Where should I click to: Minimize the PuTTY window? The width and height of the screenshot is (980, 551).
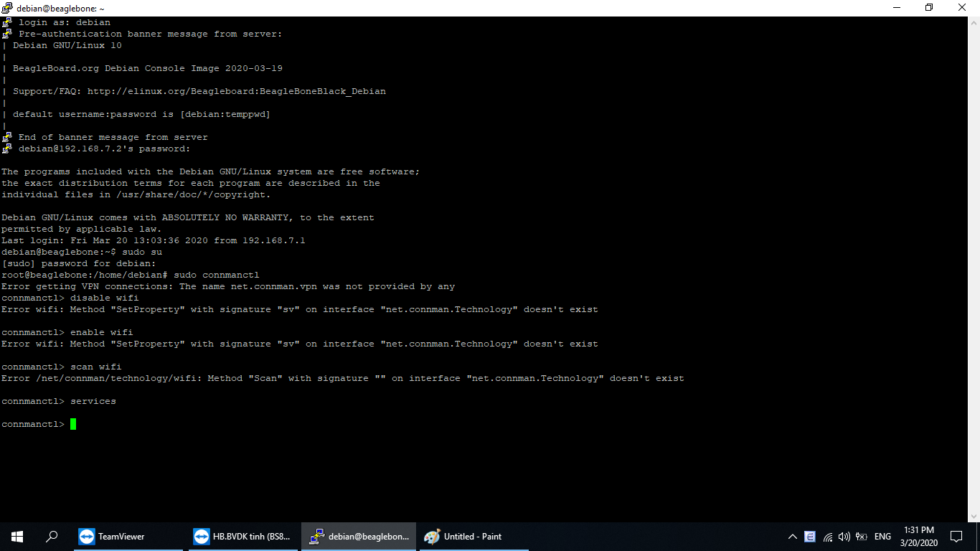point(896,8)
